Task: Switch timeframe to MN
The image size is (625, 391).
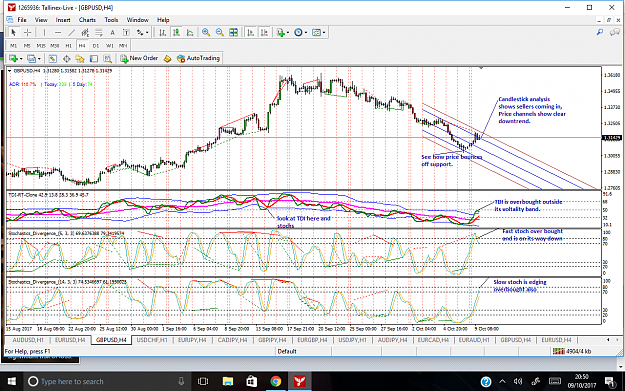Action: [123, 45]
